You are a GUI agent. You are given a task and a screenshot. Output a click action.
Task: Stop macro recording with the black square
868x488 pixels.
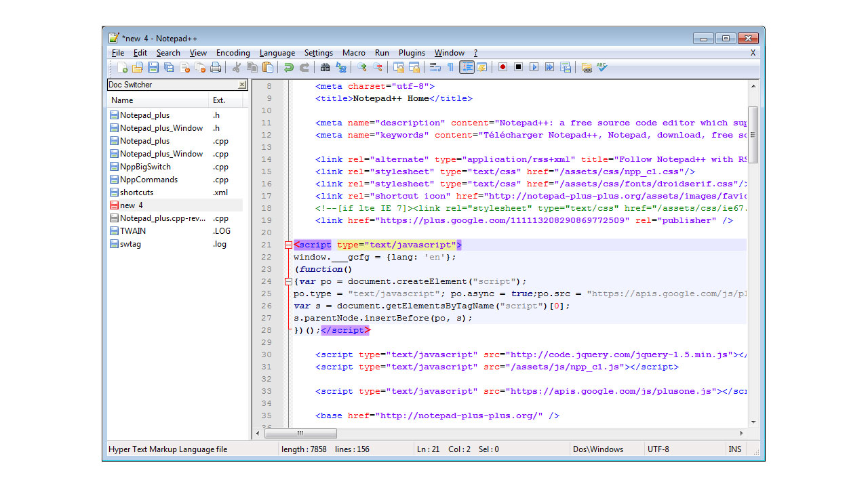pyautogui.click(x=518, y=67)
